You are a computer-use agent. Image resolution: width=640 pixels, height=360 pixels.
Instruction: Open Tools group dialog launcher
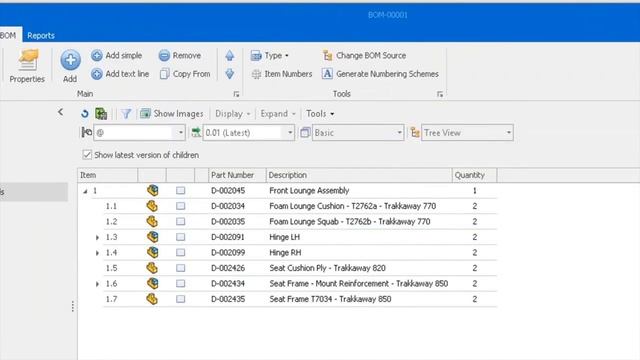tap(440, 94)
